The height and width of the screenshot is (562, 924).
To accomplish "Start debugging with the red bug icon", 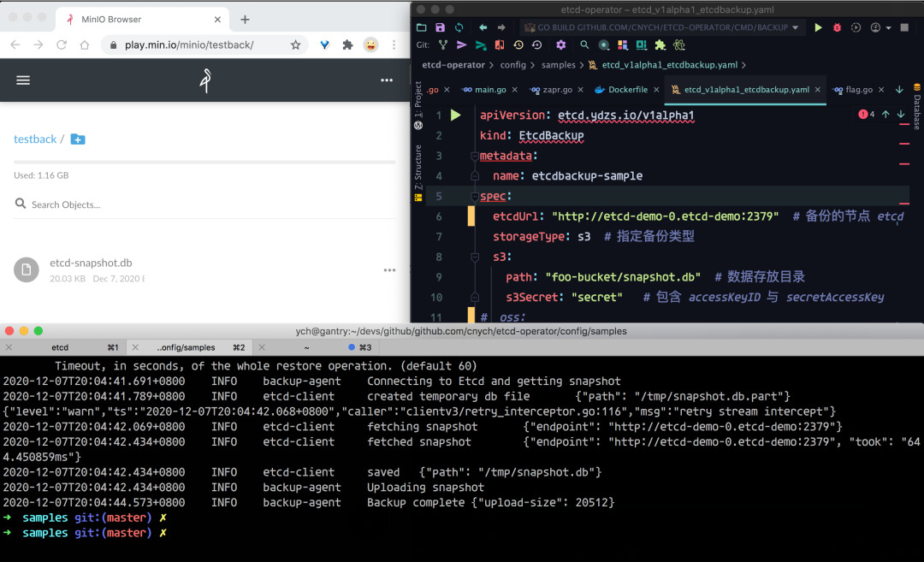I will (x=837, y=28).
